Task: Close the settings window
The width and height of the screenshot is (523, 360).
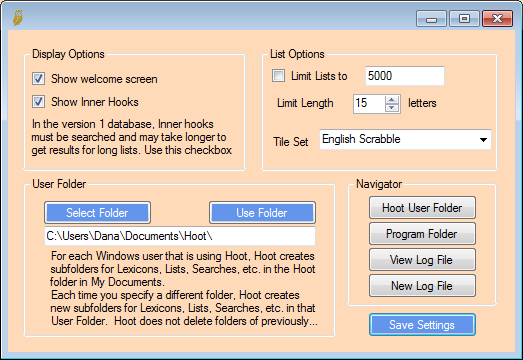Action: pos(497,18)
